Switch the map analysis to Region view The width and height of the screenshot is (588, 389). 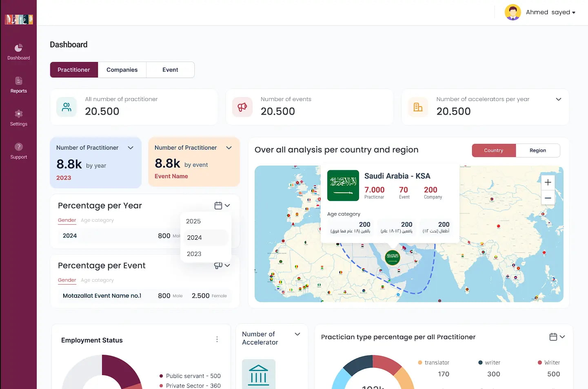coord(538,150)
